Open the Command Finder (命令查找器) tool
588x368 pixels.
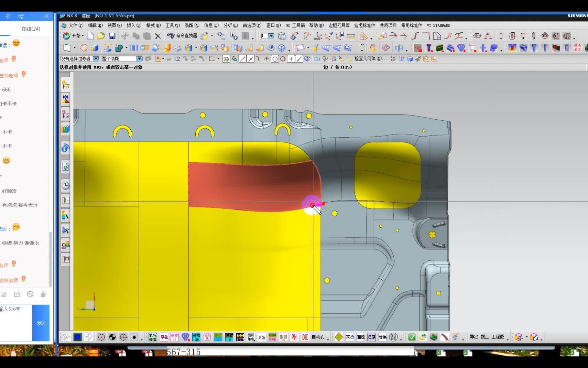pos(182,36)
